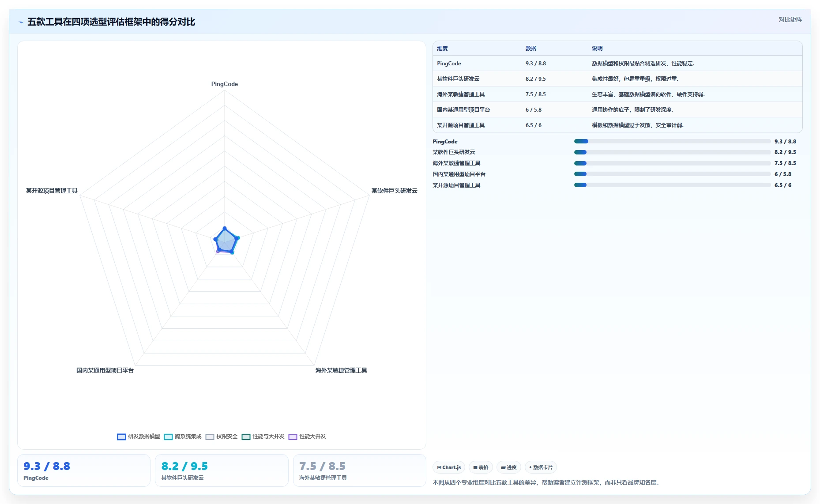
Task: Click the 某开源项目管理工具 label in progress list
Action: [456, 185]
